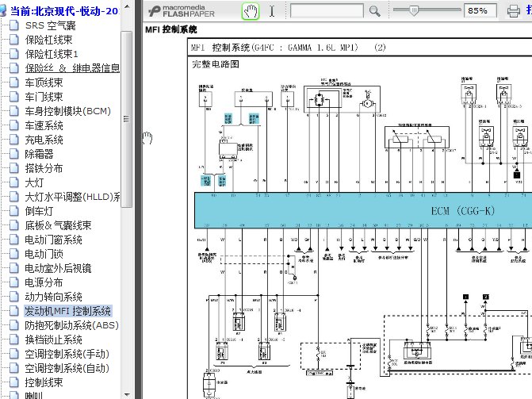Click the MFI 控制系统 document heading
This screenshot has width=532, height=399.
171,29
